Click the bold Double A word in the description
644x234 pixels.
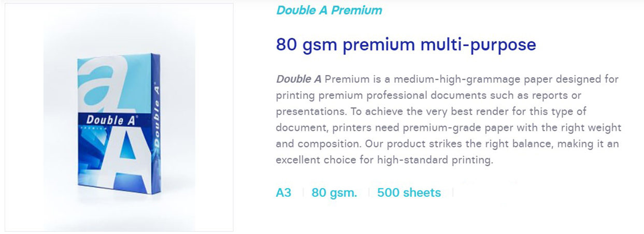pyautogui.click(x=298, y=79)
